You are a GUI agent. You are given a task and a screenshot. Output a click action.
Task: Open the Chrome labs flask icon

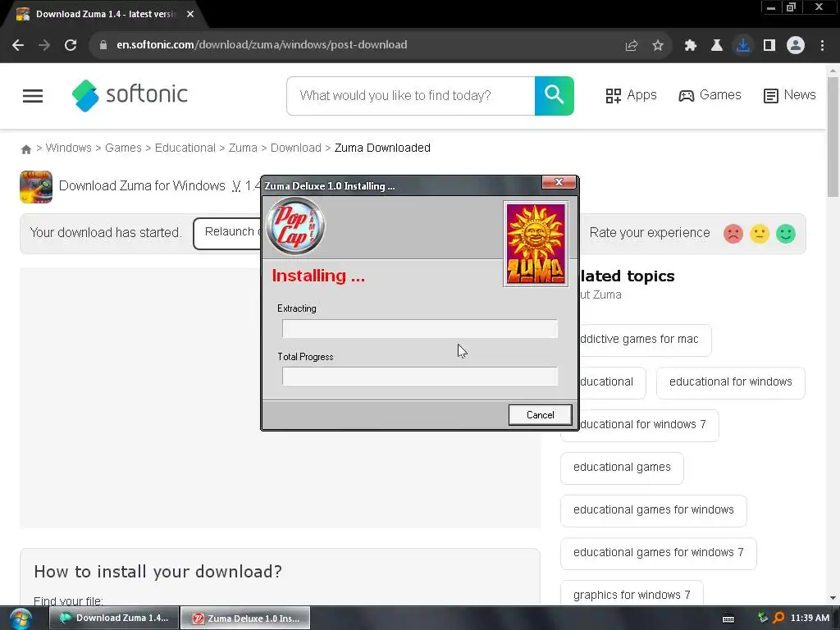[x=716, y=46]
